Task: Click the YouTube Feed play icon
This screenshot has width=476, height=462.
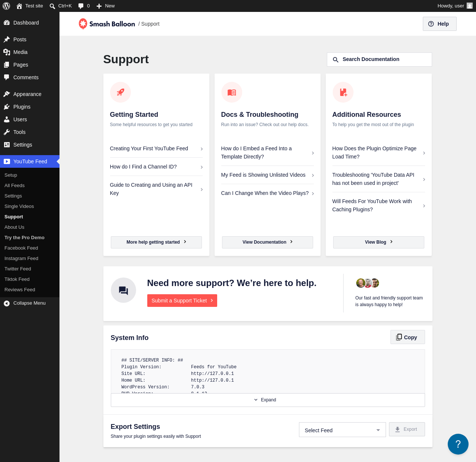Action: point(7,161)
